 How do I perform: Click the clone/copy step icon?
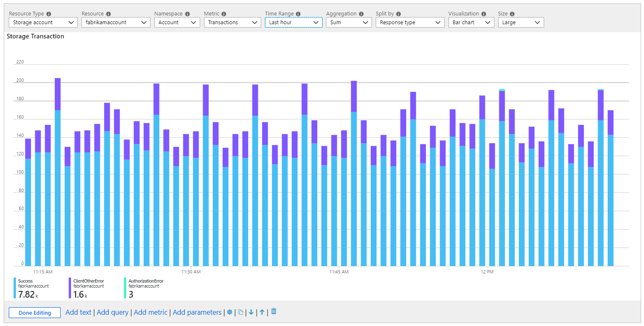pos(240,312)
